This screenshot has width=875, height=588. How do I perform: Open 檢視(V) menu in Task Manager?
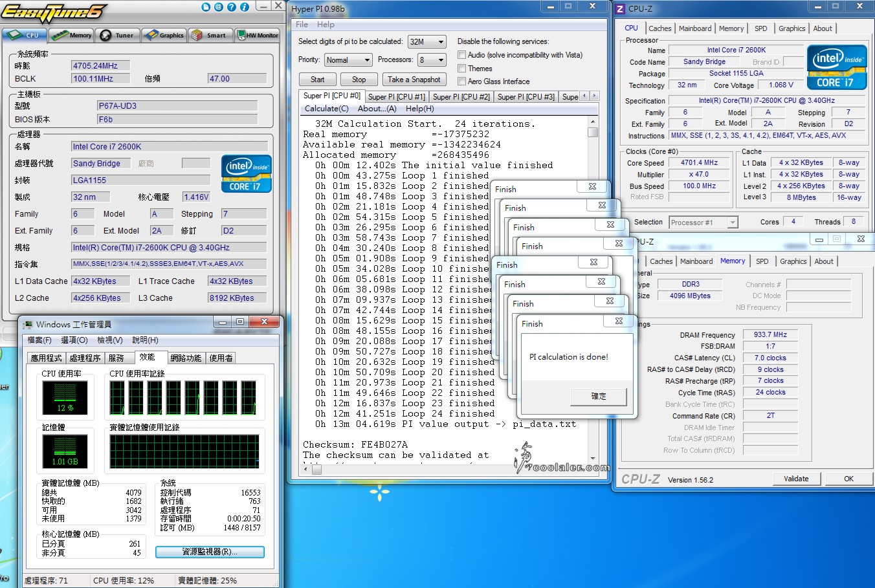pyautogui.click(x=110, y=340)
